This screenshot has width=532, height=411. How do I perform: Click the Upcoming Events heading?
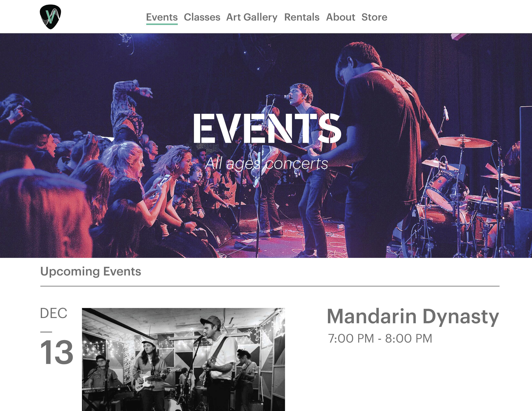91,271
